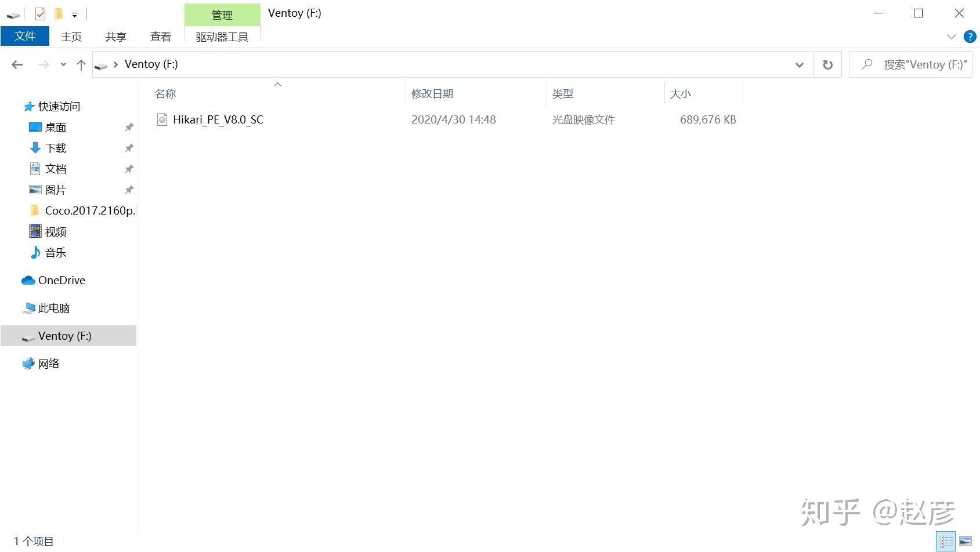Image resolution: width=980 pixels, height=552 pixels.
Task: Go back with the back arrow
Action: [x=17, y=64]
